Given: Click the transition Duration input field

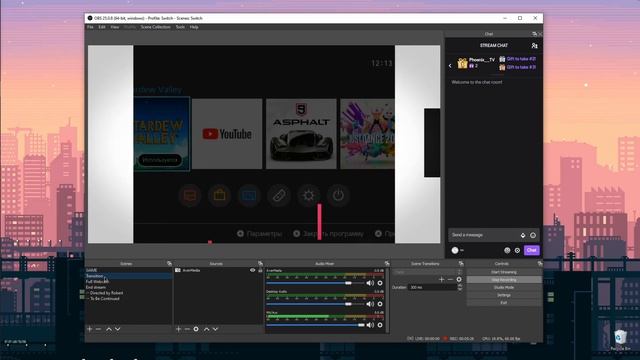Looking at the screenshot, I should [433, 287].
